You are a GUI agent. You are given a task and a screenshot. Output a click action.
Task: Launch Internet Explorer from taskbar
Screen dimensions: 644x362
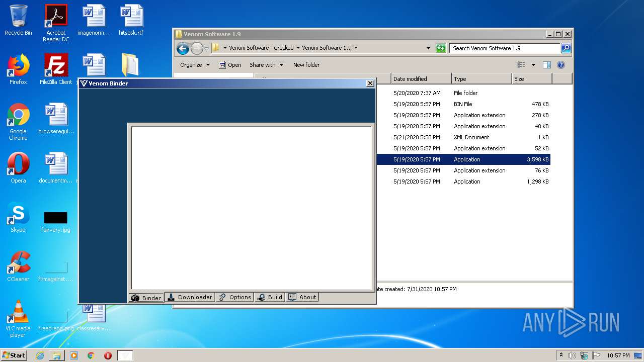click(40, 355)
